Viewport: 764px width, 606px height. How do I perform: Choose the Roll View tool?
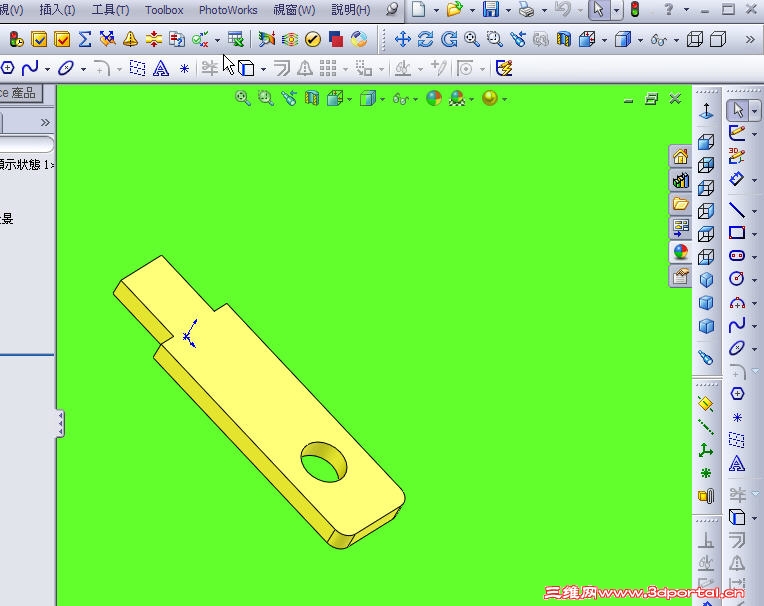click(449, 39)
